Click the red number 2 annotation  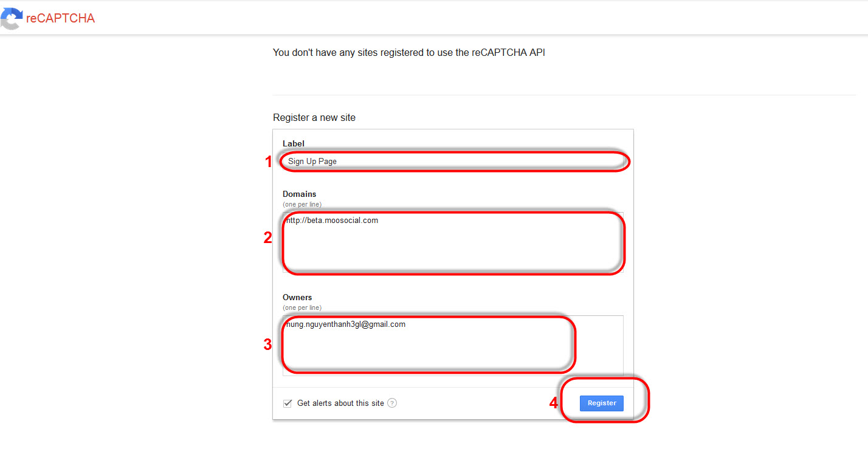click(267, 238)
